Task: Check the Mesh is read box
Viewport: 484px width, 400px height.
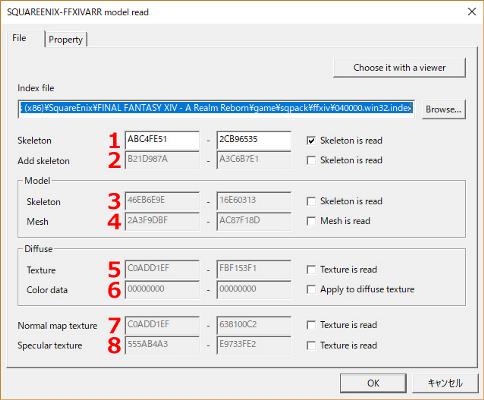Action: pyautogui.click(x=311, y=221)
